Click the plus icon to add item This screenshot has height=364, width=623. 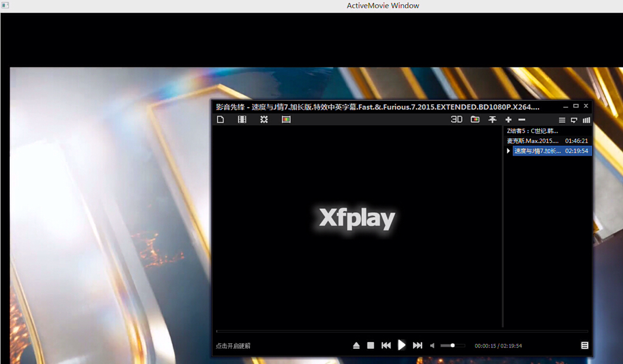click(508, 120)
